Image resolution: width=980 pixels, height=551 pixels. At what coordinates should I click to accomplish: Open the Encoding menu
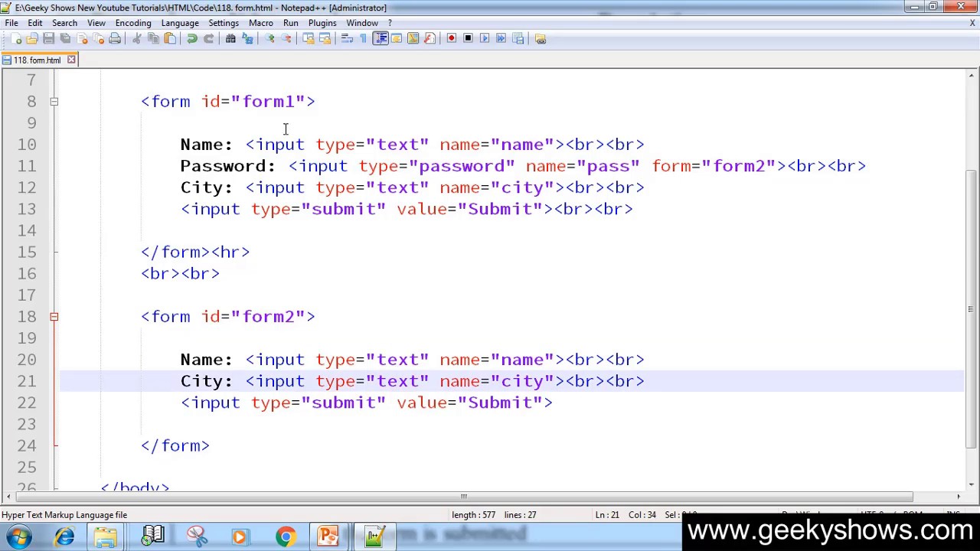click(x=133, y=23)
